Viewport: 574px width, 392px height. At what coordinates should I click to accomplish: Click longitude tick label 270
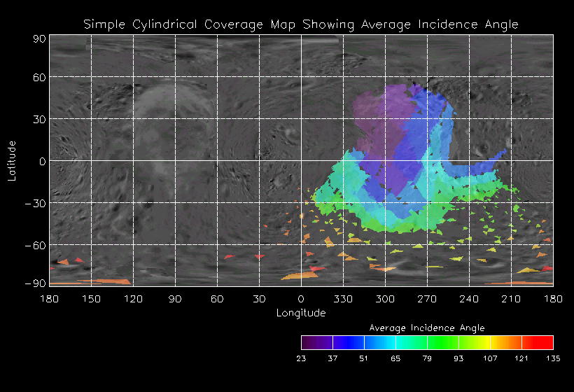pyautogui.click(x=427, y=299)
